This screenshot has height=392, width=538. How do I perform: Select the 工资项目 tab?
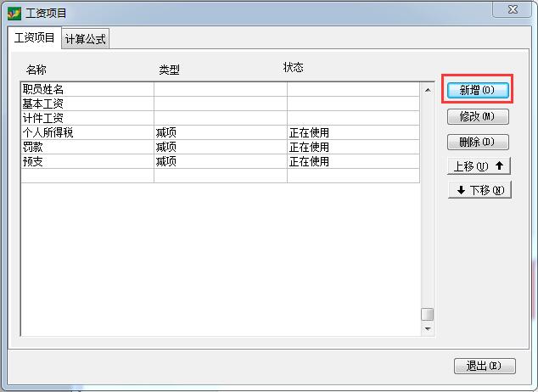34,38
